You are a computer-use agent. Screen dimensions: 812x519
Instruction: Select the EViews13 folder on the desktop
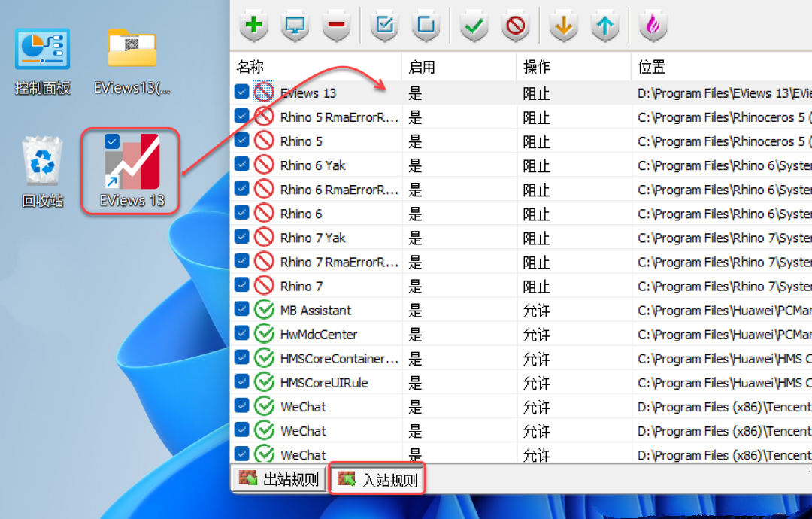click(132, 62)
